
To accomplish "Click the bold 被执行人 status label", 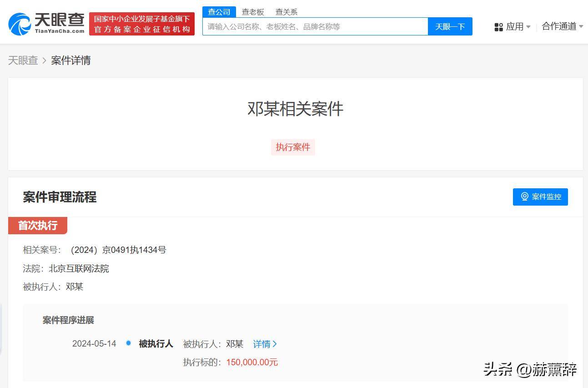I will (156, 344).
